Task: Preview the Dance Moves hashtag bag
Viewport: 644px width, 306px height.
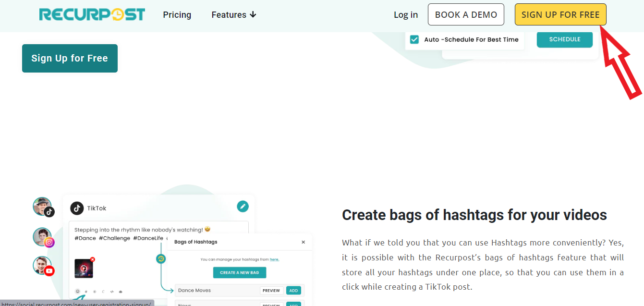Action: coord(271,291)
